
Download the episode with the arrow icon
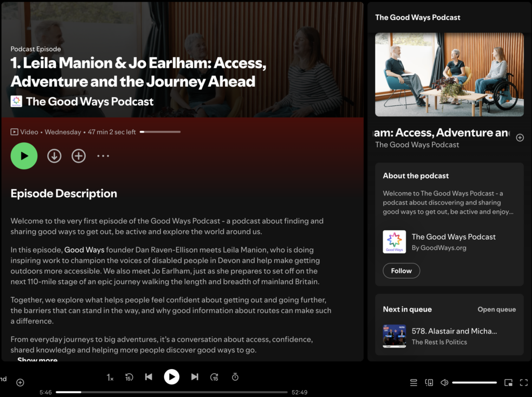click(54, 156)
